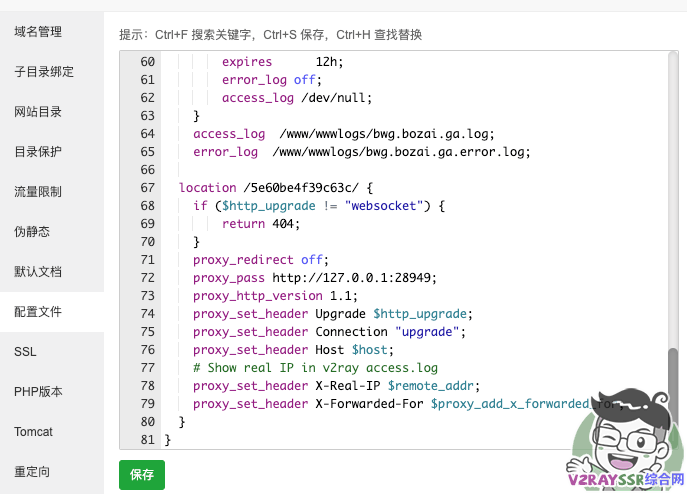Image resolution: width=687 pixels, height=494 pixels.
Task: Click the green 保存 button
Action: pos(142,475)
